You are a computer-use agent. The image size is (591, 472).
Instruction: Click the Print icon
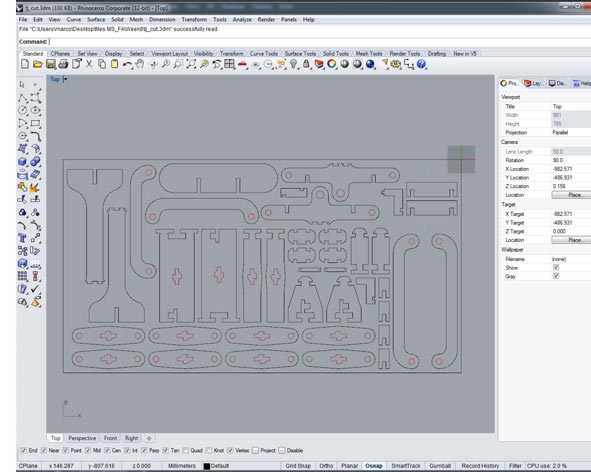tap(63, 64)
